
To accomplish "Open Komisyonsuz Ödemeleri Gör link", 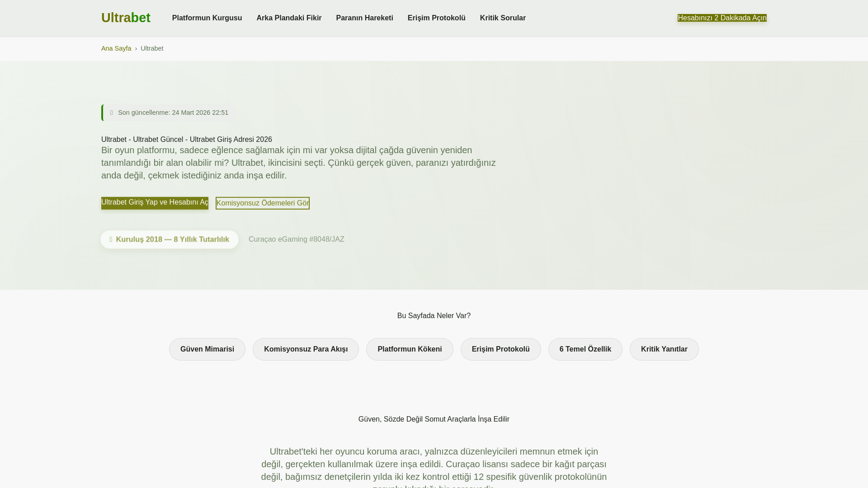I will (263, 203).
